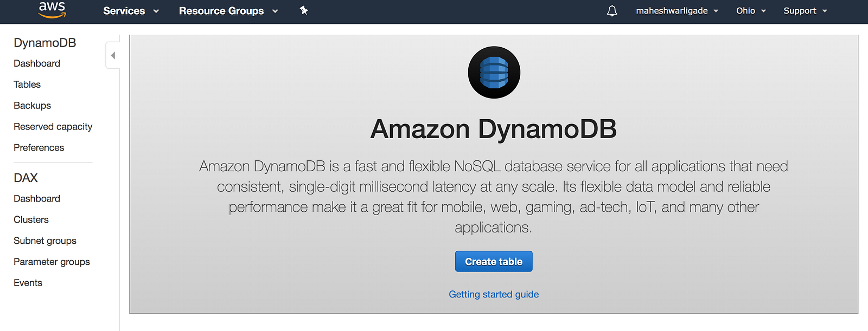
Task: Expand the Support menu
Action: click(805, 11)
